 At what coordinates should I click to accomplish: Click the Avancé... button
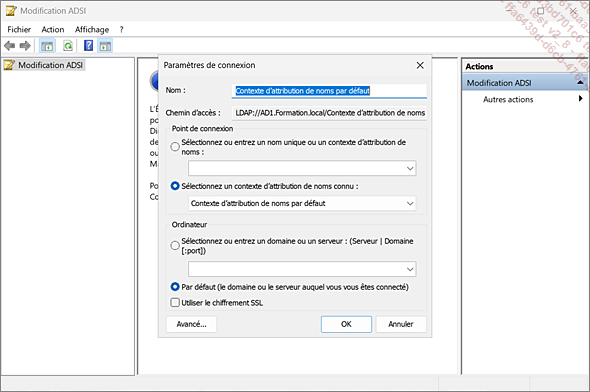click(192, 324)
